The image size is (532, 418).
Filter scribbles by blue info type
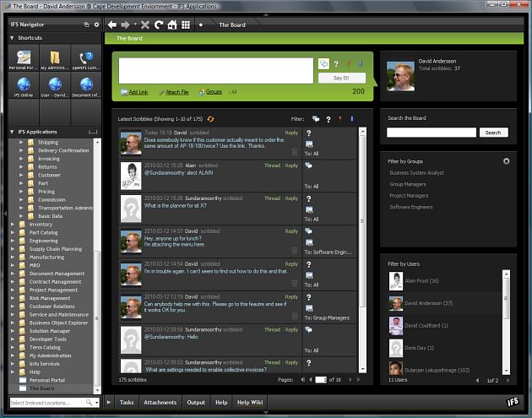352,119
